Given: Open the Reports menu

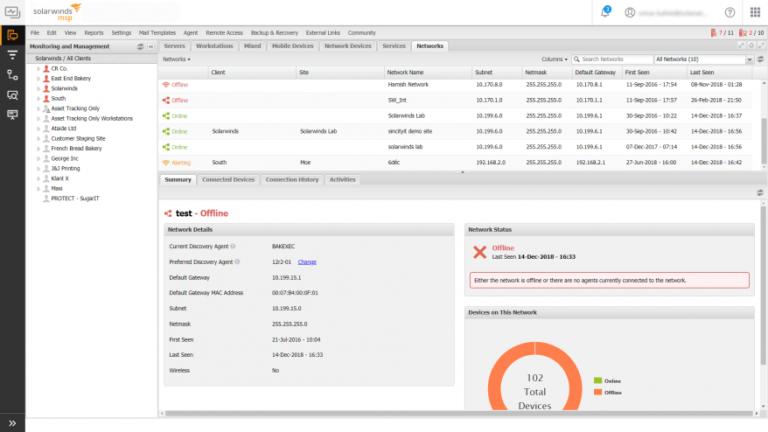Looking at the screenshot, I should tap(94, 32).
